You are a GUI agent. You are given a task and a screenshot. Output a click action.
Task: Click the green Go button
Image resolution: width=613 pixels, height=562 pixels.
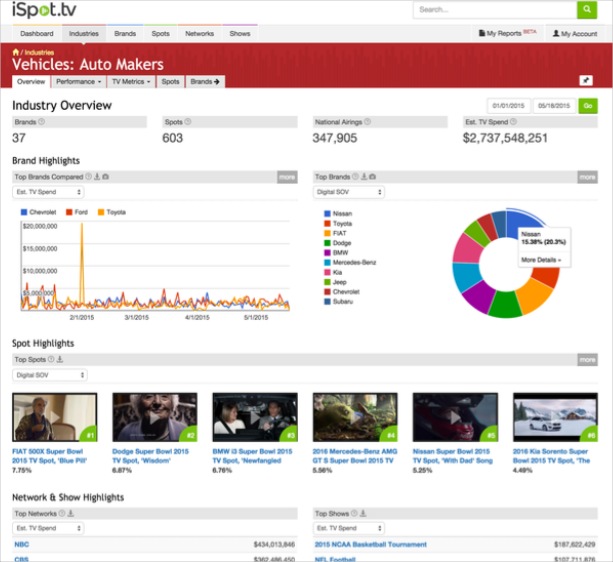click(588, 106)
